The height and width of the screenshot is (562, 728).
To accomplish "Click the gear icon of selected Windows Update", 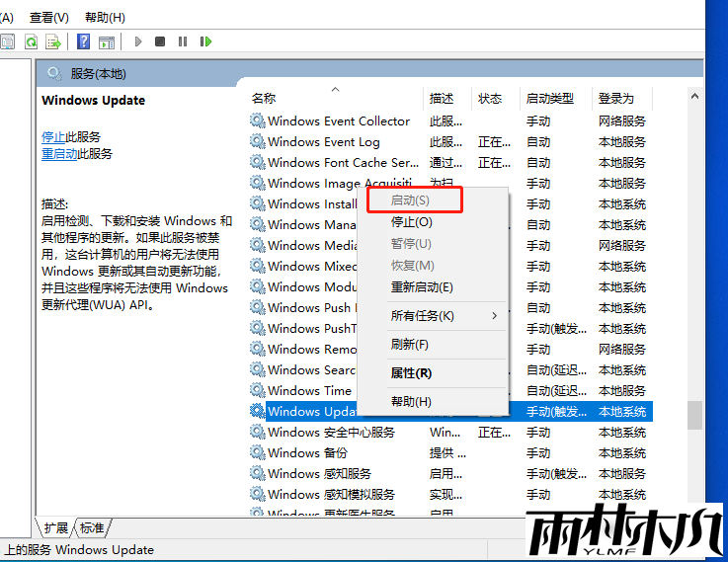I will tap(257, 411).
